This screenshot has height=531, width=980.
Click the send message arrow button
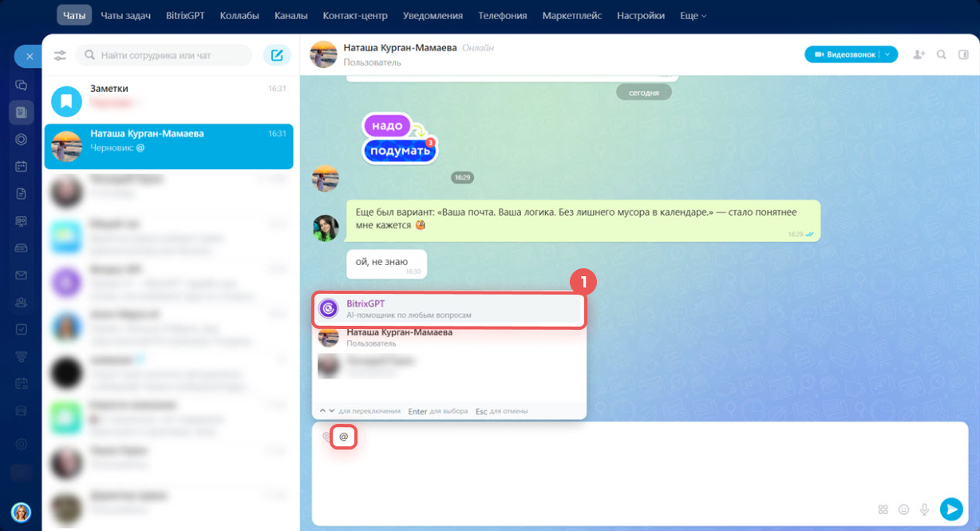pos(950,509)
